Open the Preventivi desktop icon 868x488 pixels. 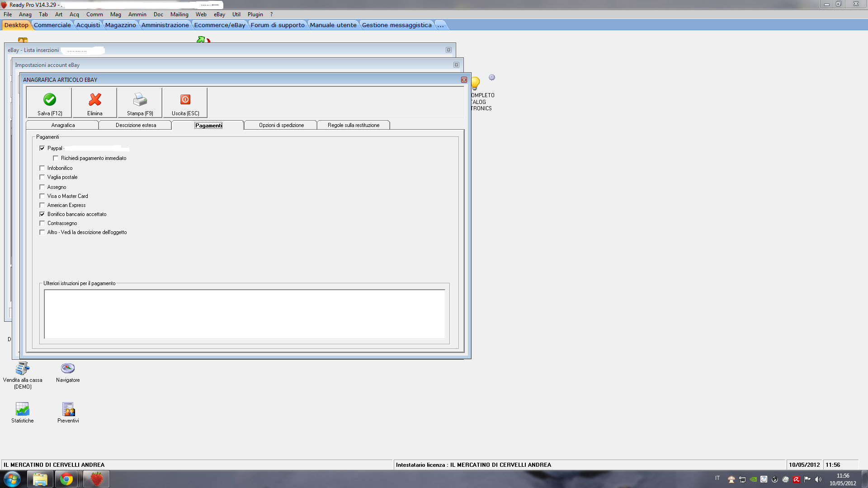coord(68,409)
